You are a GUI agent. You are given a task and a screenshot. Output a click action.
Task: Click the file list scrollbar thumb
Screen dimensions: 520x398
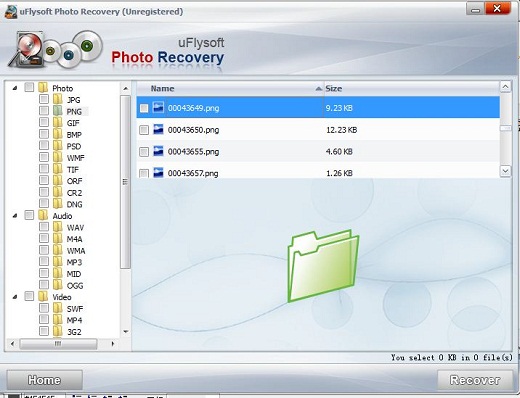506,128
